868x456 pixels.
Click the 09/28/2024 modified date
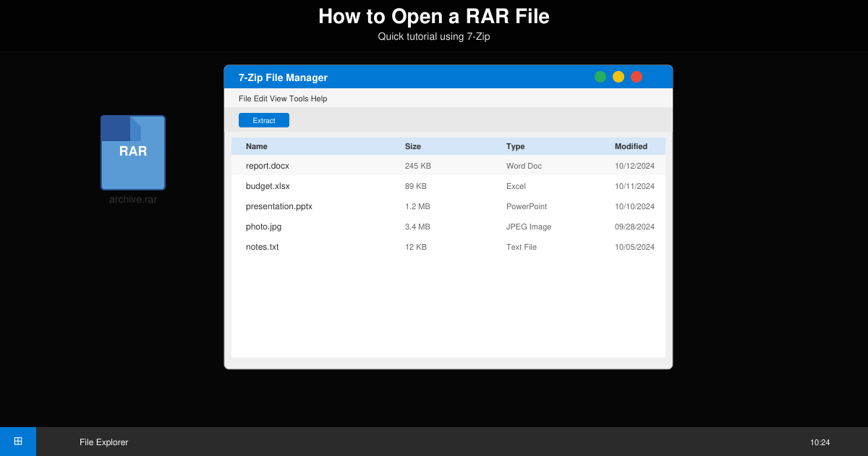point(634,227)
